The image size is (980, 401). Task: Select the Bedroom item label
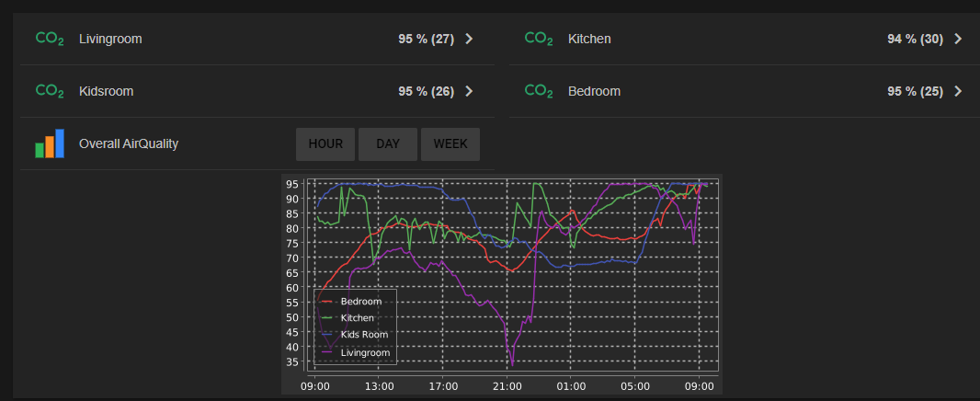594,91
